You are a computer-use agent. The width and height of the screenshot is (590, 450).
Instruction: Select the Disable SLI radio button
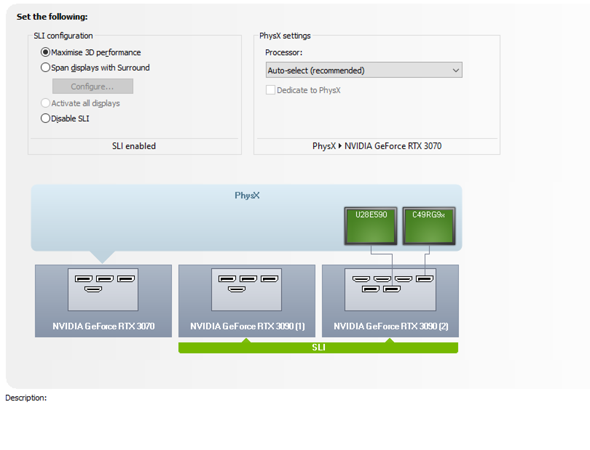click(x=45, y=118)
